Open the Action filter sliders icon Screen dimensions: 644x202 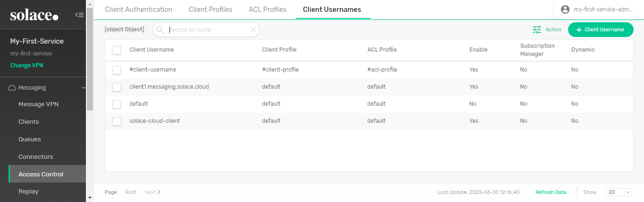coord(537,29)
